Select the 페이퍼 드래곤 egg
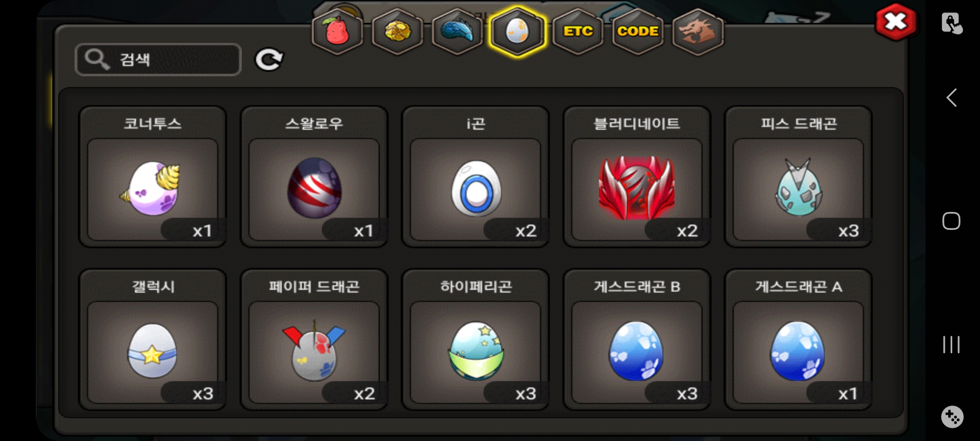Image resolution: width=980 pixels, height=441 pixels. pyautogui.click(x=314, y=340)
